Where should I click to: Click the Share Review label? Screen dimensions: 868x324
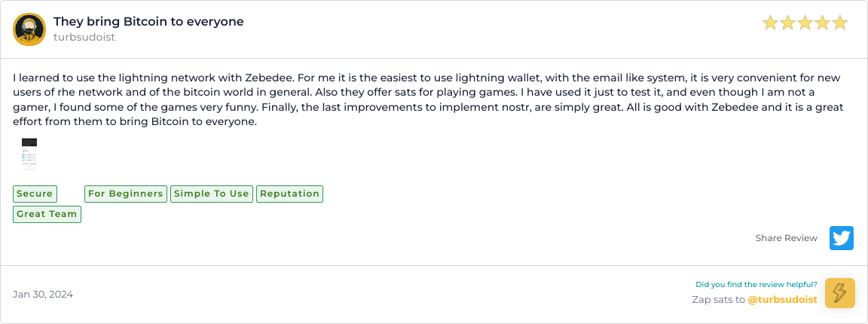click(786, 238)
